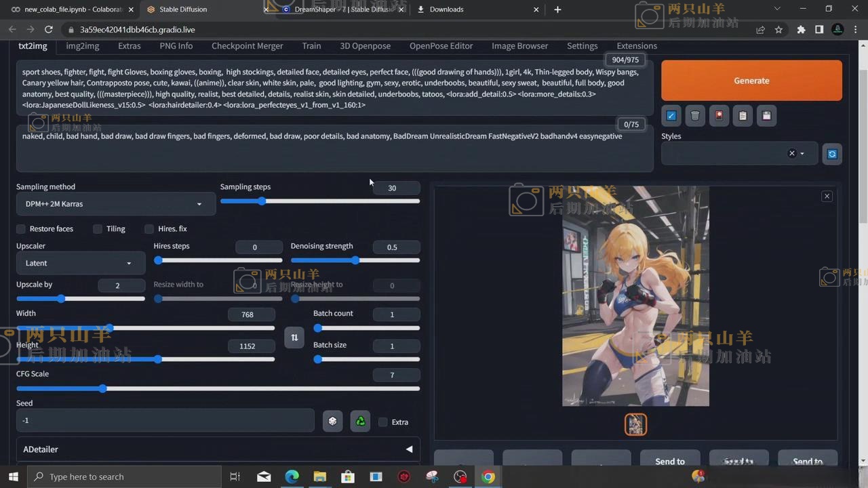Swap width and height with arrows button
The image size is (868, 488).
coord(294,337)
